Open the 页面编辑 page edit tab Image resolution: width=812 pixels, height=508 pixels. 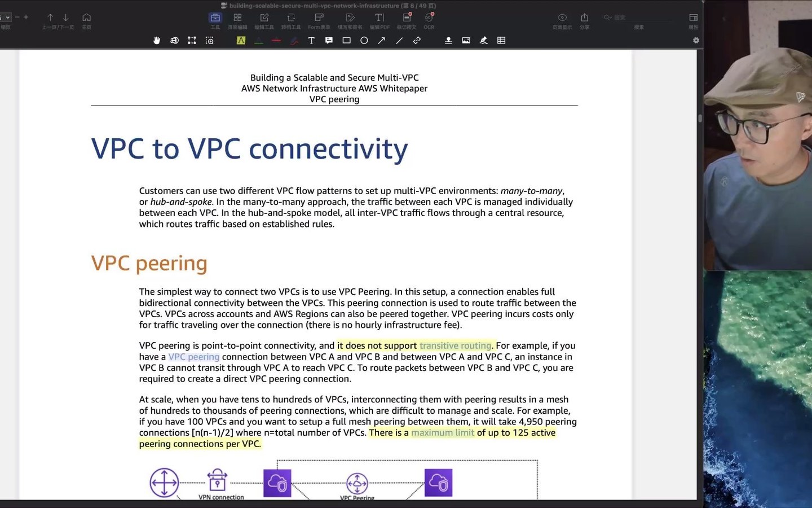[237, 21]
